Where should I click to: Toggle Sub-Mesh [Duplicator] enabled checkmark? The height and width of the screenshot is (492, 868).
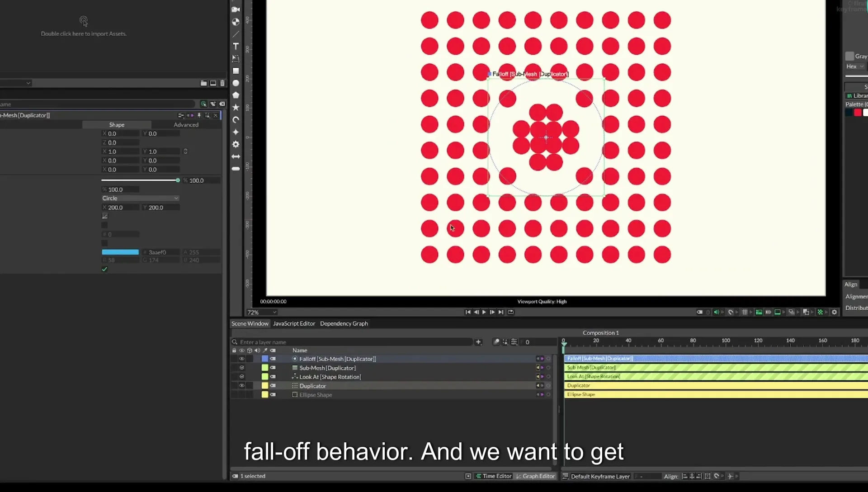pyautogui.click(x=242, y=368)
